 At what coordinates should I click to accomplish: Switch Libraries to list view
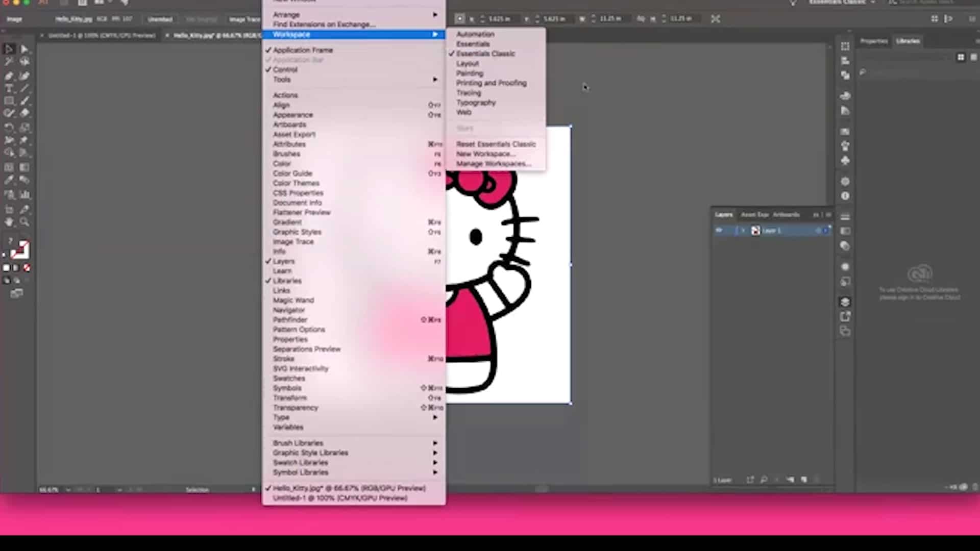(973, 58)
